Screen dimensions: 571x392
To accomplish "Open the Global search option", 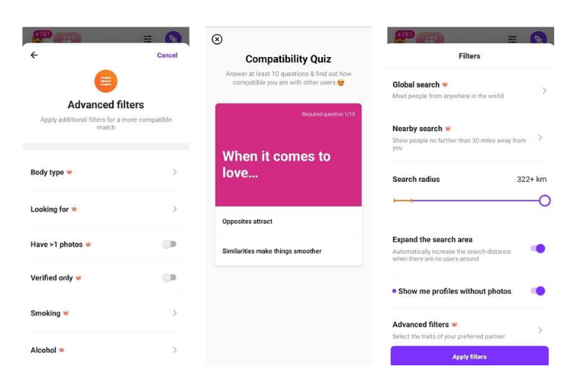I will click(x=470, y=91).
